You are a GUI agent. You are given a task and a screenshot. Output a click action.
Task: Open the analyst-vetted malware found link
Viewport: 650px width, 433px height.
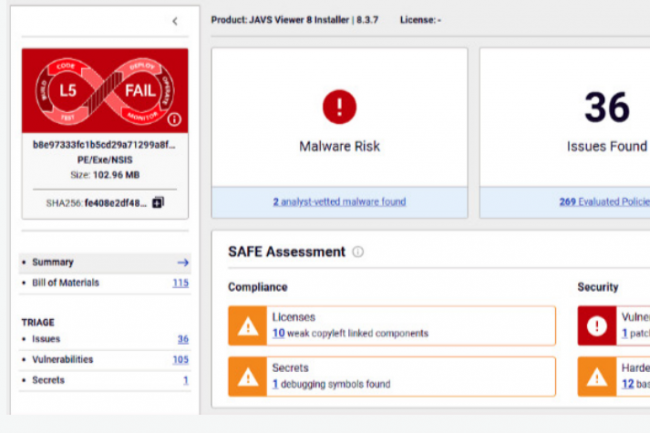point(339,202)
